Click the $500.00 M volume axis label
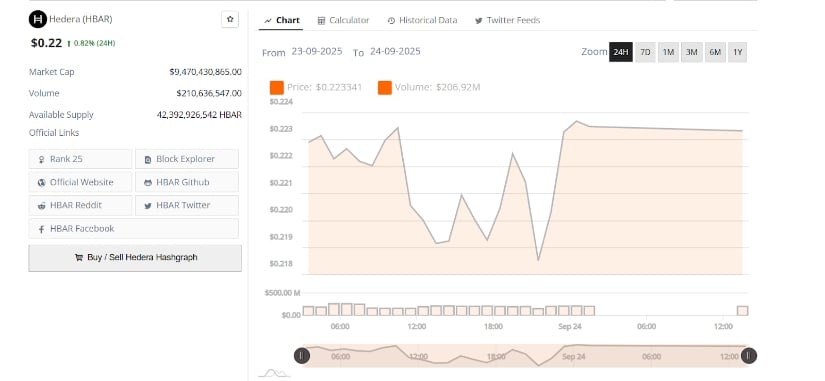This screenshot has height=381, width=825. [x=283, y=293]
